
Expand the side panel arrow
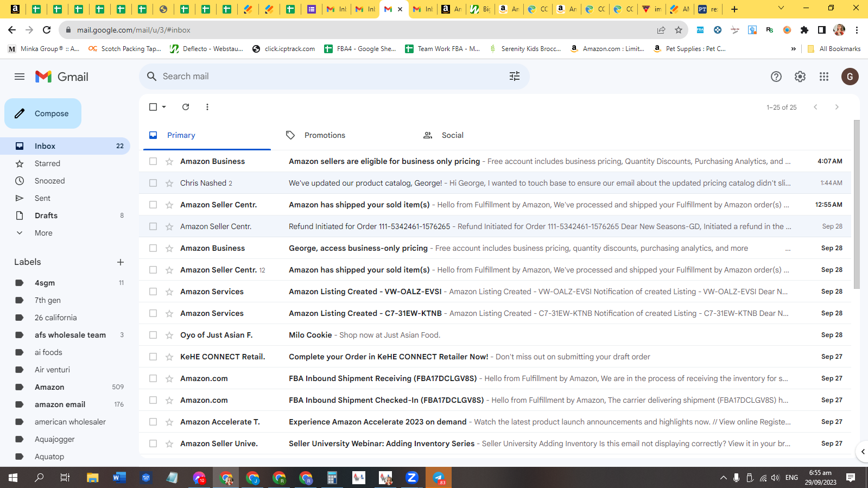click(863, 452)
